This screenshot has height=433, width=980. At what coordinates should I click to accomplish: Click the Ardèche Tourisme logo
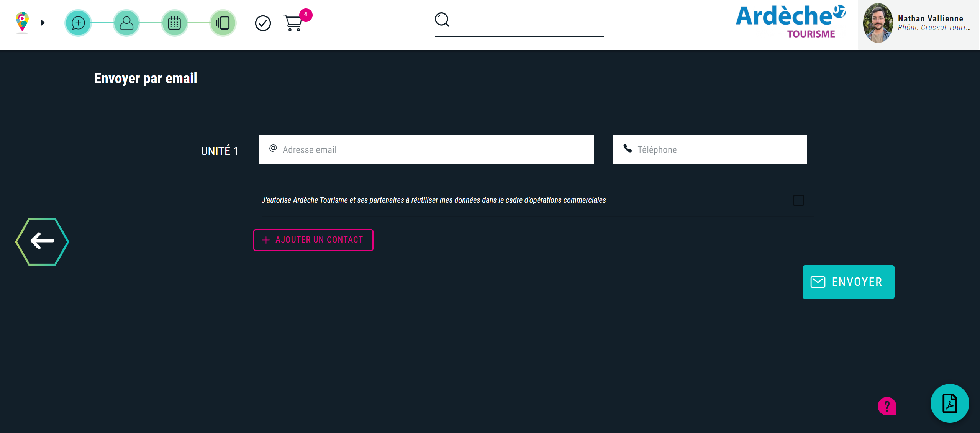(x=790, y=22)
